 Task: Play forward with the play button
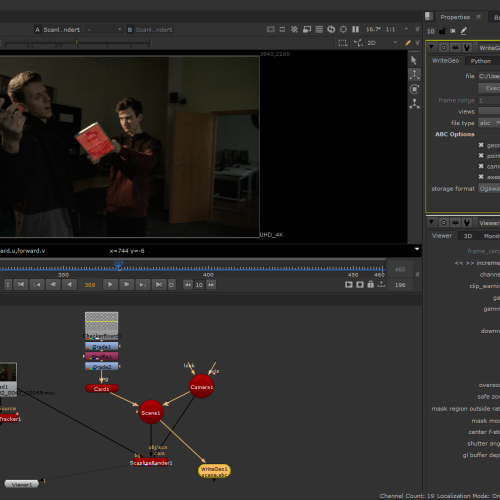coord(110,284)
